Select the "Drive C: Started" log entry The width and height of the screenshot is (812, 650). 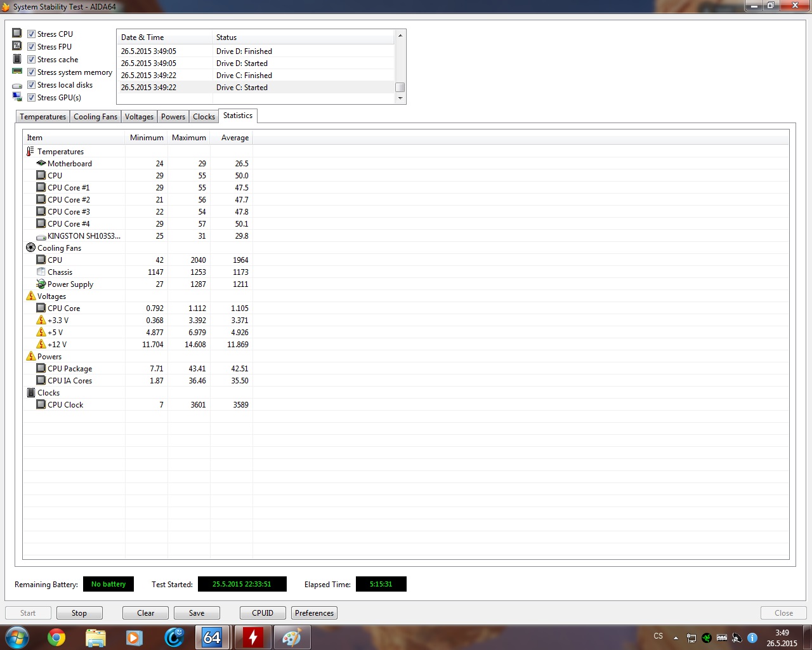[x=256, y=88]
